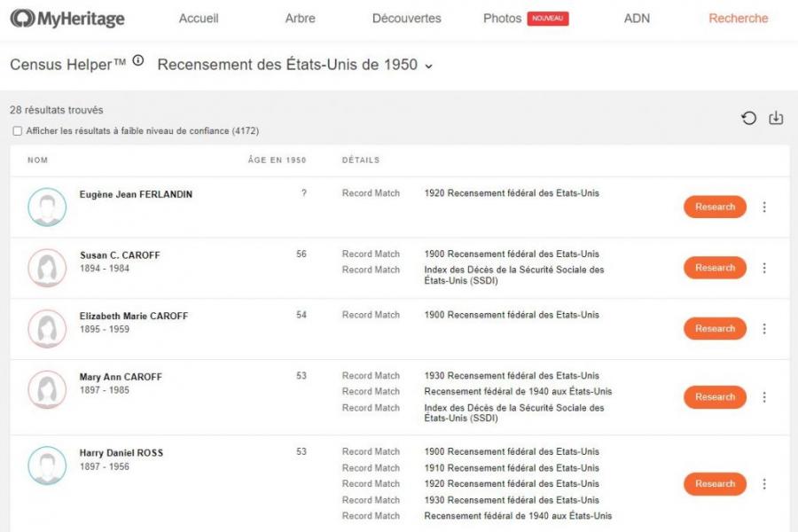
Task: Open Harry's 1930 Recensement fédéral record
Action: pos(512,500)
